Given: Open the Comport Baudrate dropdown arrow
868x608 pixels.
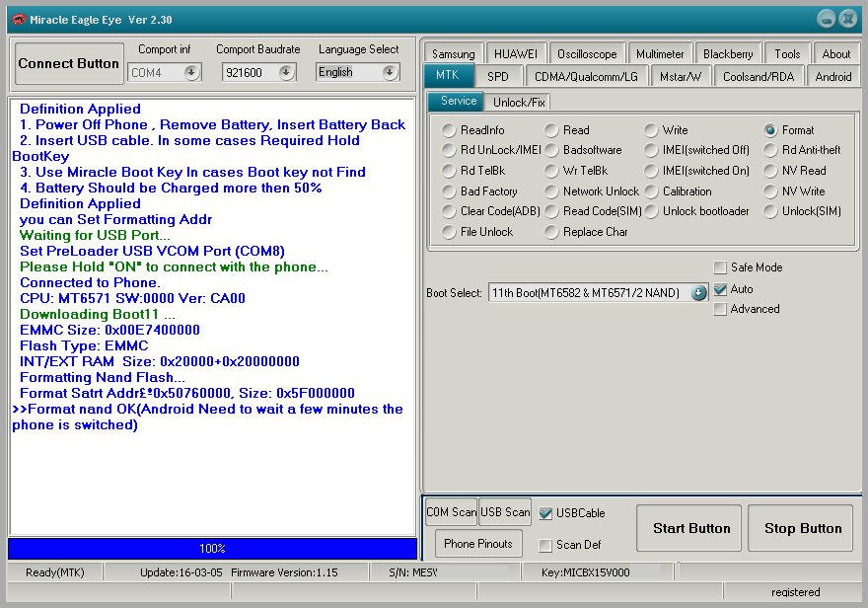Looking at the screenshot, I should [x=286, y=72].
